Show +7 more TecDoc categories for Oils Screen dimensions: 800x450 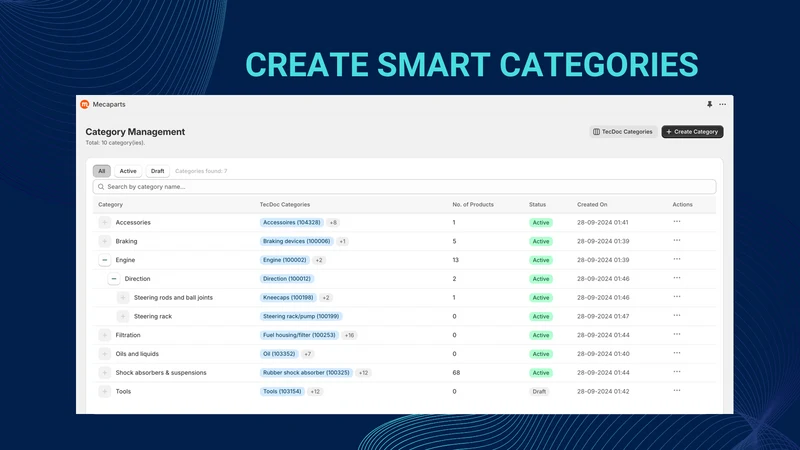coord(308,354)
